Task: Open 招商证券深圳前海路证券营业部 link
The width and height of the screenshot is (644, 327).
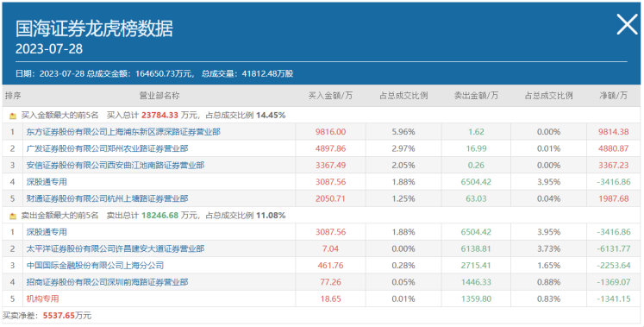Action: click(x=107, y=282)
